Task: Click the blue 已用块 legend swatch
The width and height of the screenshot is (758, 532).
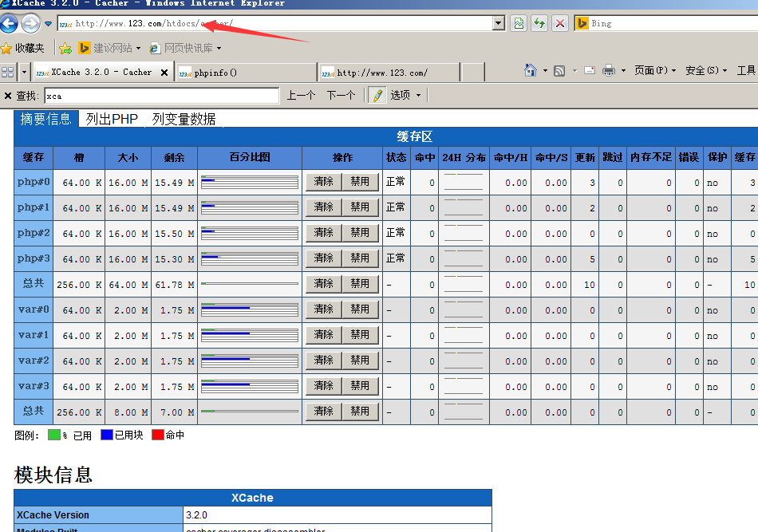Action: (107, 435)
